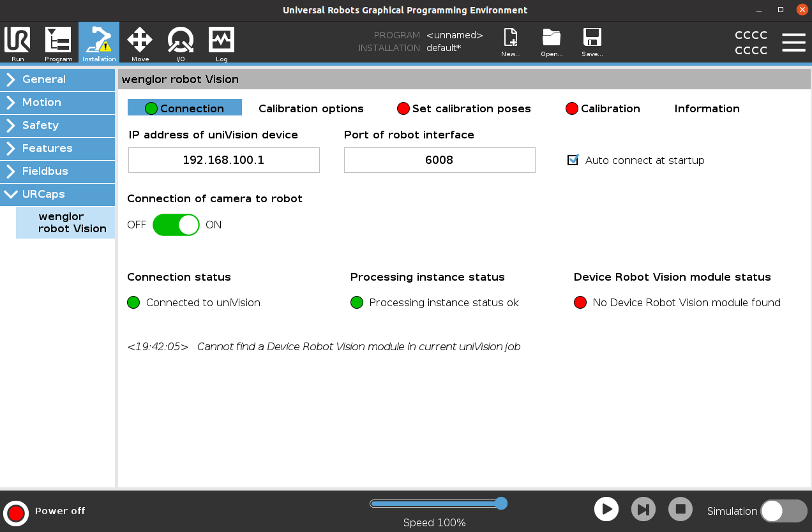Image resolution: width=812 pixels, height=532 pixels.
Task: Start the program with Play button
Action: coord(606,509)
